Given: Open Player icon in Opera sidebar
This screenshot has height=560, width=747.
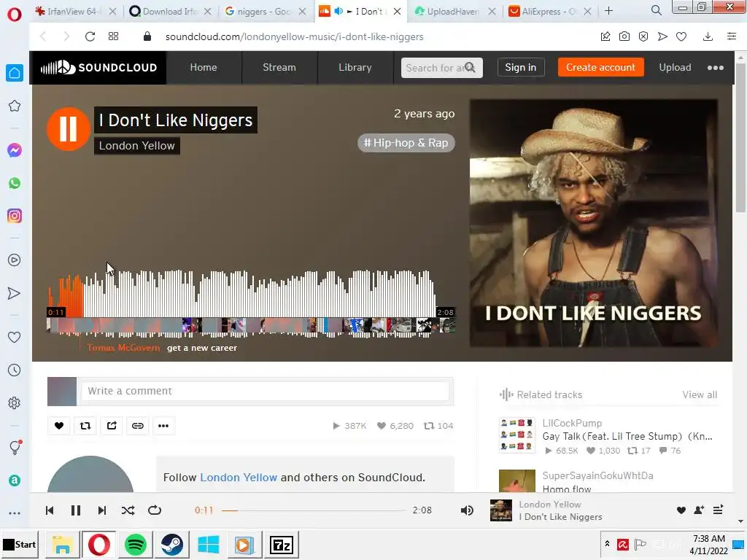Looking at the screenshot, I should click(15, 260).
